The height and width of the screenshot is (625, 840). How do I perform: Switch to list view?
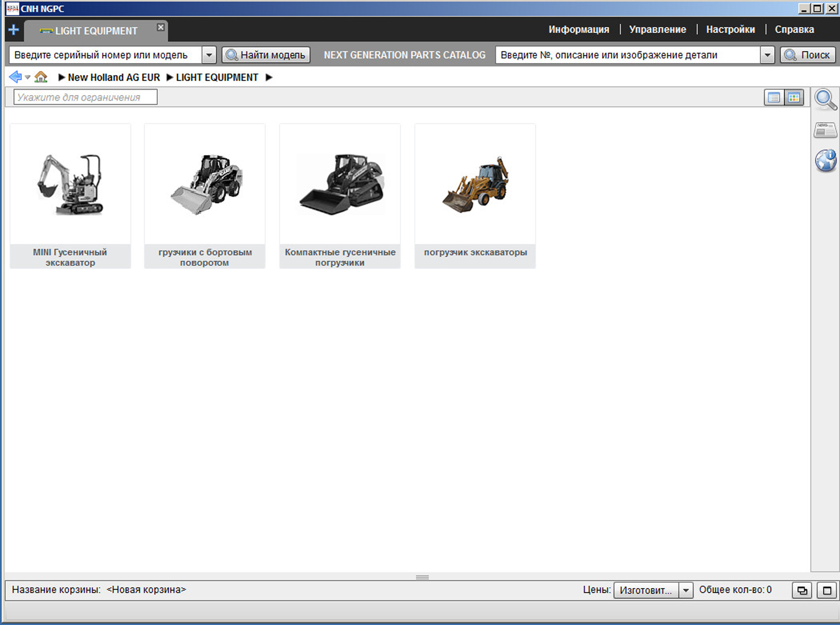pos(774,98)
